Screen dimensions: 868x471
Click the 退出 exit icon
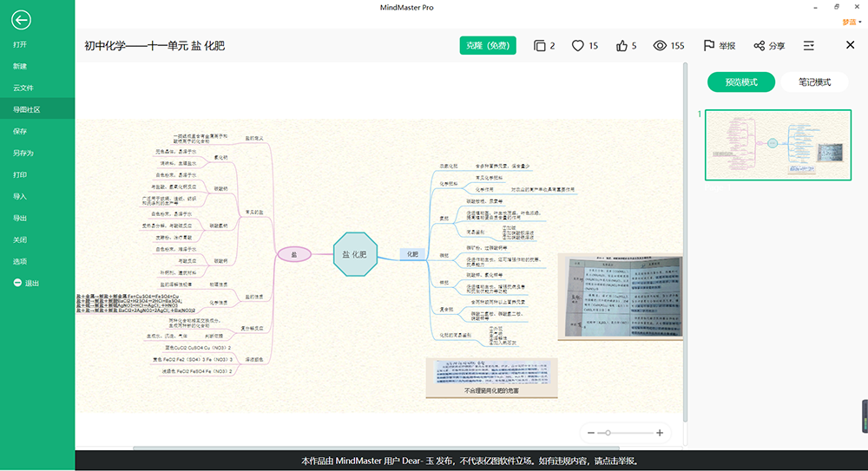[17, 283]
